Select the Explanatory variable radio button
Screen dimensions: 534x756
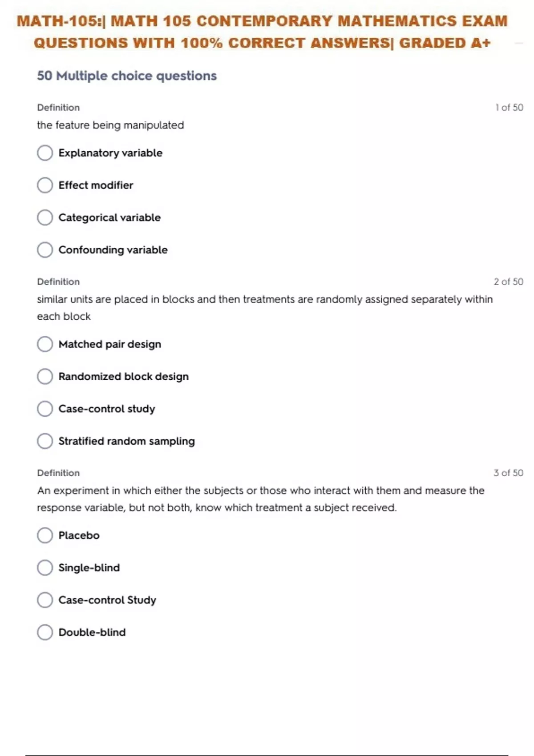tap(45, 153)
